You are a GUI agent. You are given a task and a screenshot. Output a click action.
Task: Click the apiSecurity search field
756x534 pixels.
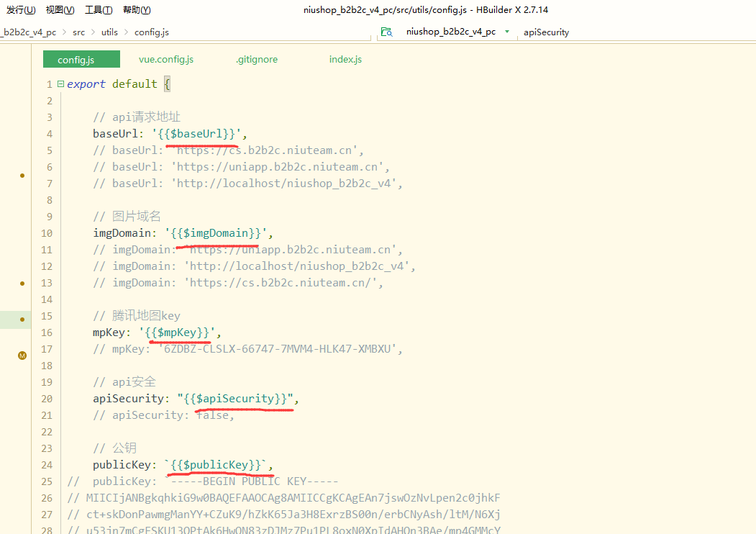coord(547,32)
